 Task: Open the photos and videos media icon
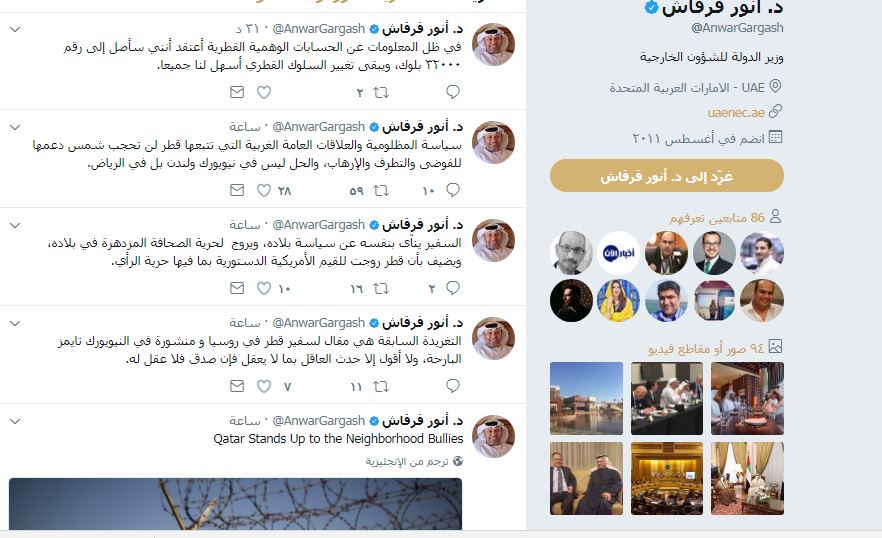click(776, 347)
